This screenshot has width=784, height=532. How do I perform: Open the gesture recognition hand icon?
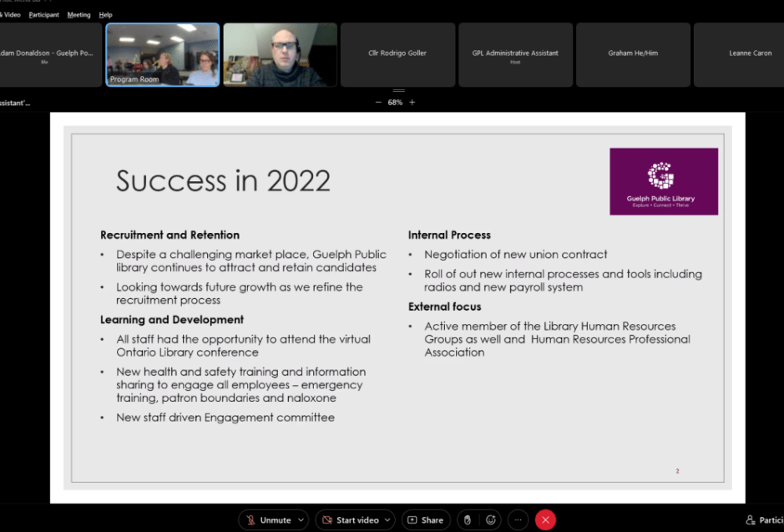[x=468, y=520]
